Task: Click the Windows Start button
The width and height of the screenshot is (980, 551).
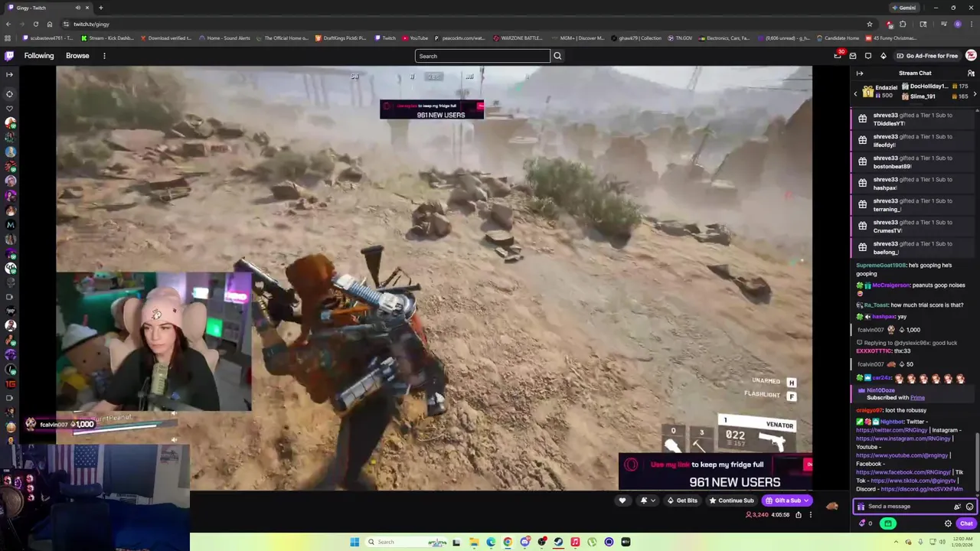Action: [x=354, y=542]
